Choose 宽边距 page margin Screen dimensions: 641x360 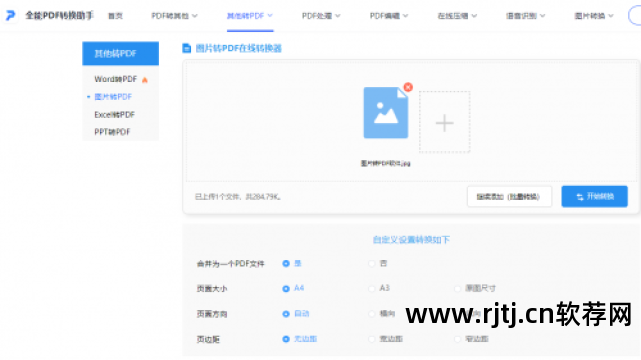tap(385, 339)
